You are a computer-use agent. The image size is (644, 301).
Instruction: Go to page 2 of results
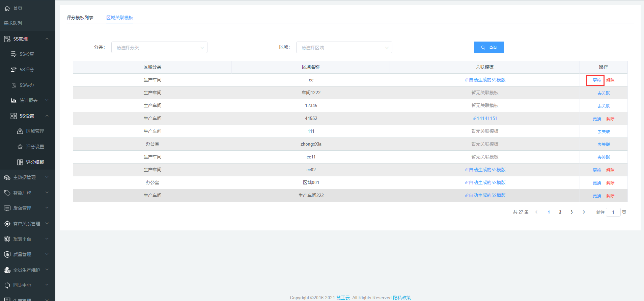click(x=560, y=212)
